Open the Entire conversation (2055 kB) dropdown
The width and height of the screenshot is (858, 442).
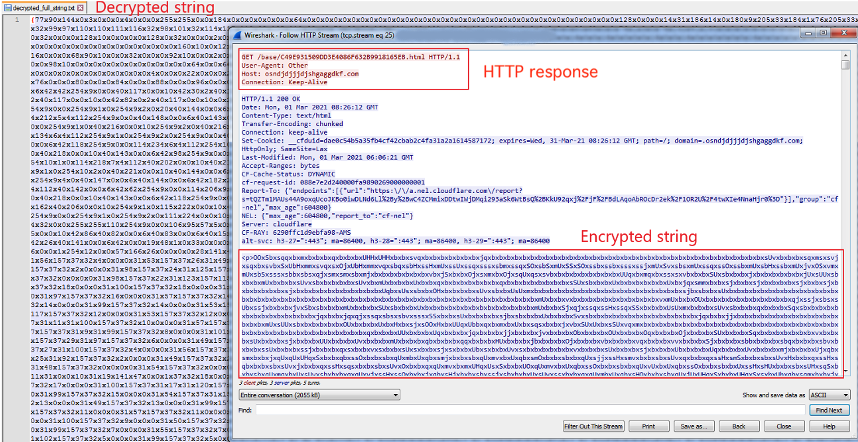[320, 394]
